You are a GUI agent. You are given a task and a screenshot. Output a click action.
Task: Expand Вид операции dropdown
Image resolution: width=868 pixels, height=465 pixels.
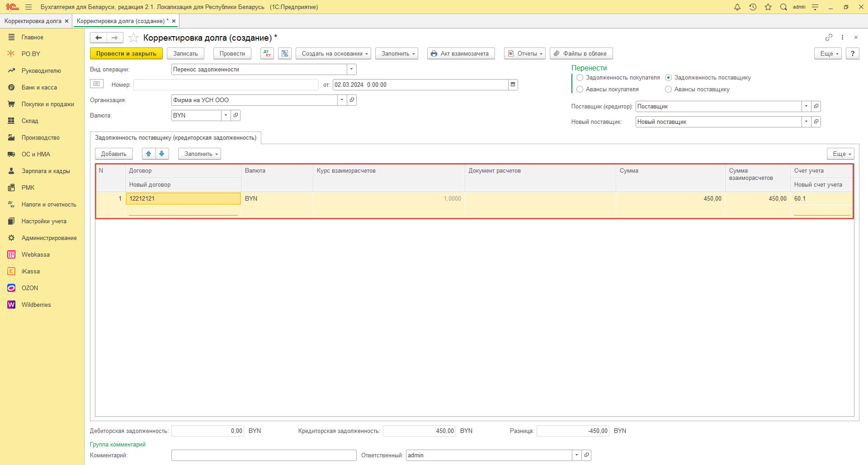tap(352, 69)
